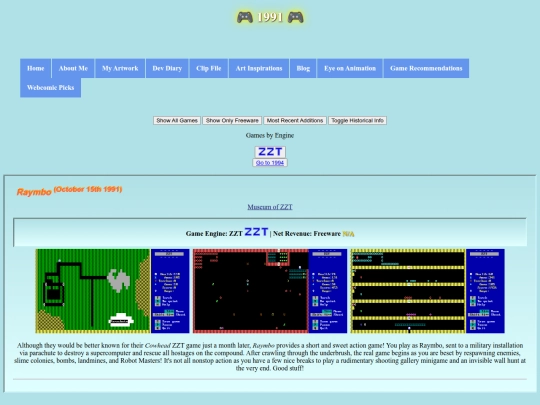540x405 pixels.
Task: Filter with Show Only Freeware button
Action: (x=232, y=121)
